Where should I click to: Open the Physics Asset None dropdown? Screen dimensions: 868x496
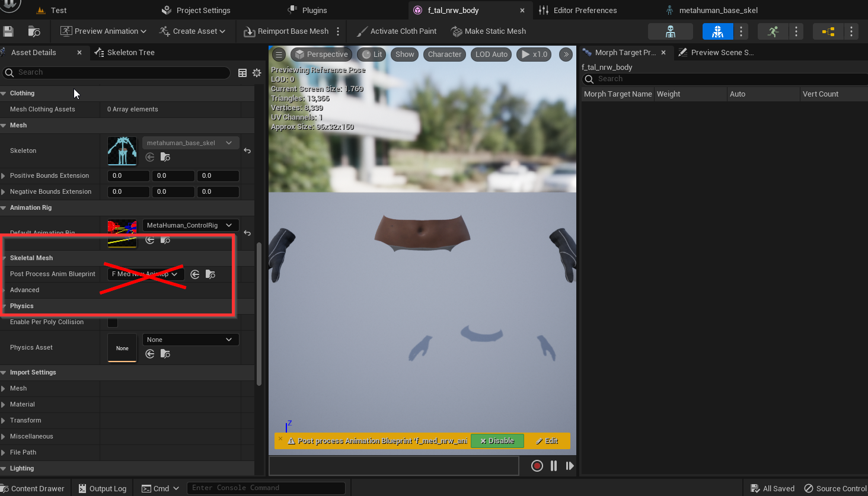coord(190,340)
